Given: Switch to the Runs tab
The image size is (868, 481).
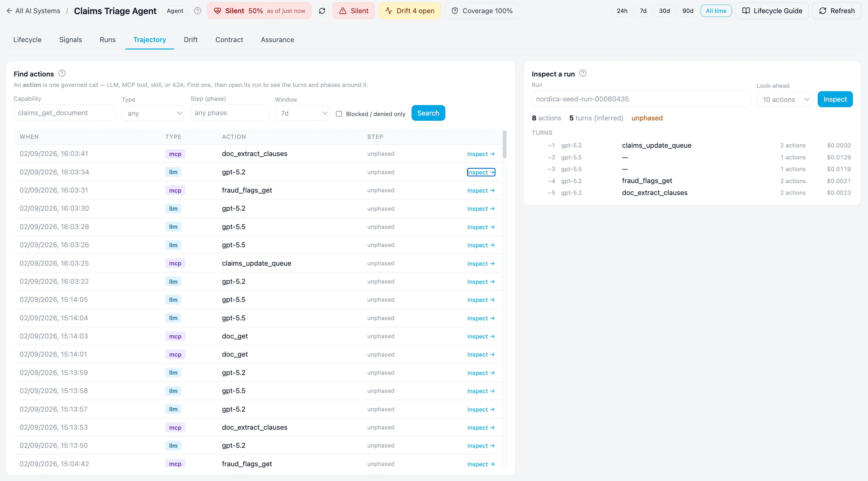Looking at the screenshot, I should tap(107, 40).
